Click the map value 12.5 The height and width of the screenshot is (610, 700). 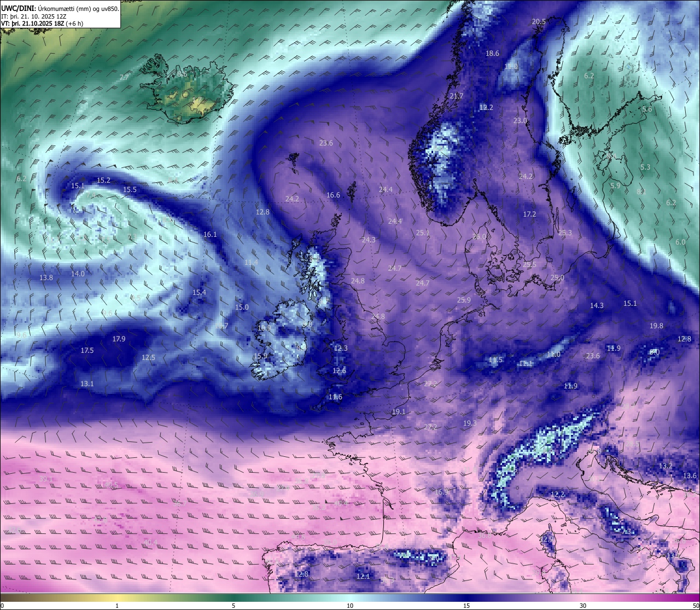(x=148, y=358)
